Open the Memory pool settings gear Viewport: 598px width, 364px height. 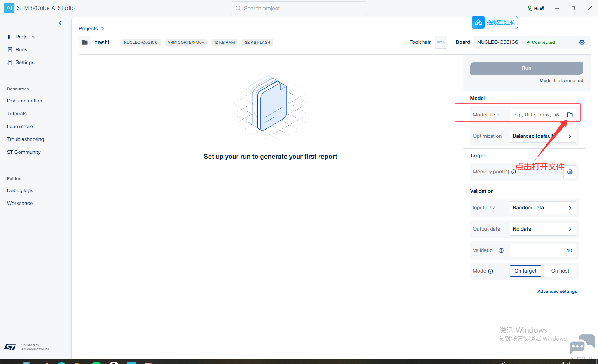click(570, 172)
